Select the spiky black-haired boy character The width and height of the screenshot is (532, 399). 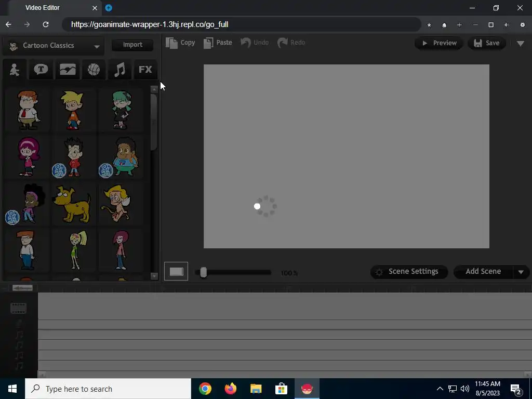pyautogui.click(x=74, y=156)
